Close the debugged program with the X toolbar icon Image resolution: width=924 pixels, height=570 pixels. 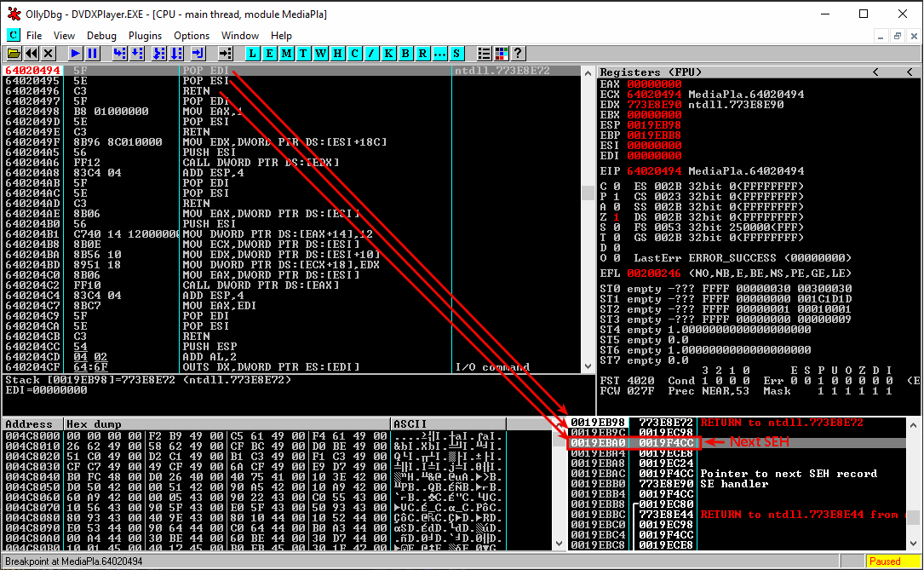(x=49, y=54)
